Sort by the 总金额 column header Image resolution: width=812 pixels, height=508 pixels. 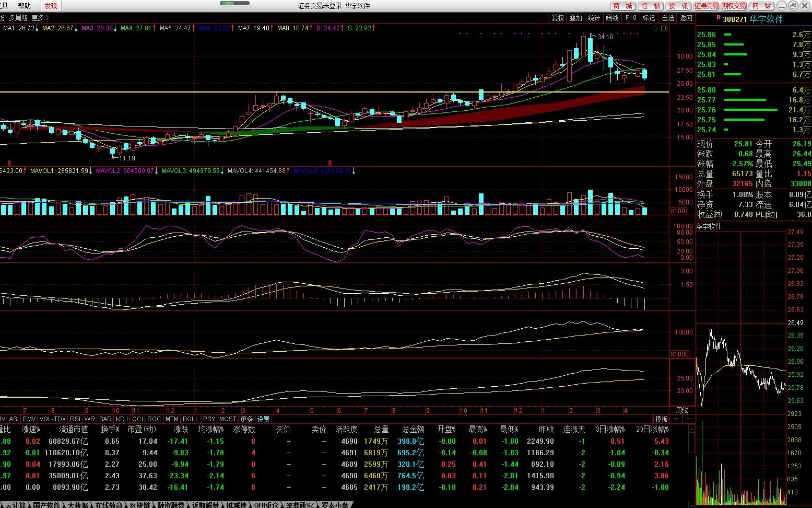[x=413, y=430]
